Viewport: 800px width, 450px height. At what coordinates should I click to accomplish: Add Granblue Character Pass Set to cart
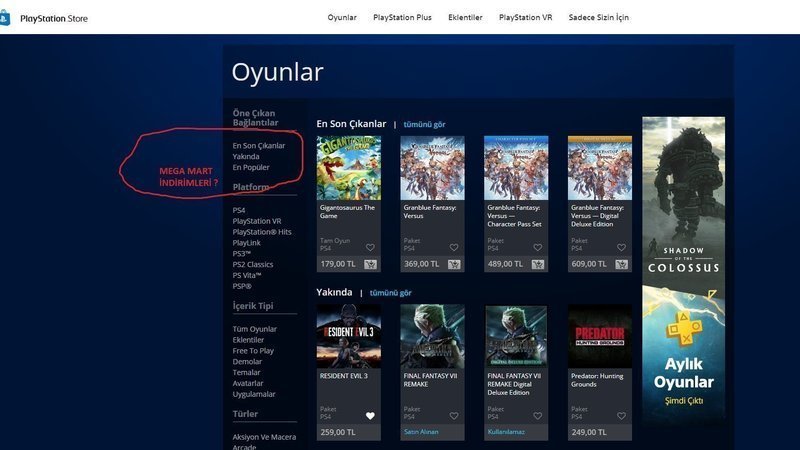537,264
